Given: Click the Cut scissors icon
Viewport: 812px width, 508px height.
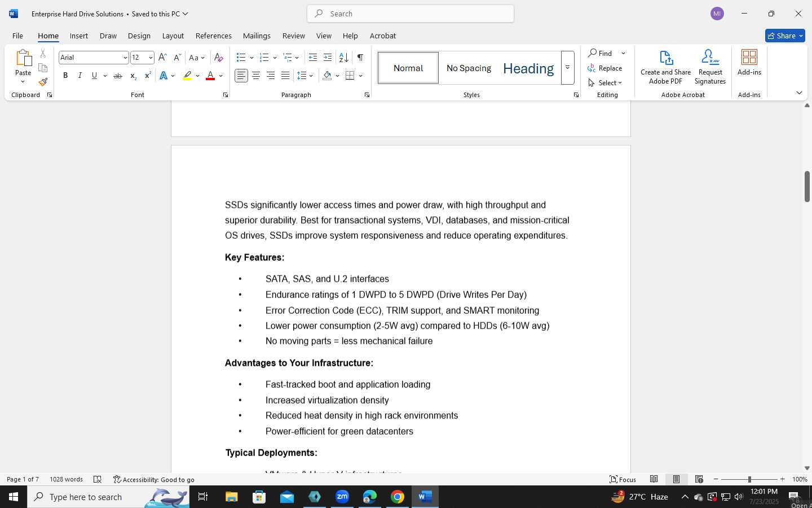Looking at the screenshot, I should [43, 54].
